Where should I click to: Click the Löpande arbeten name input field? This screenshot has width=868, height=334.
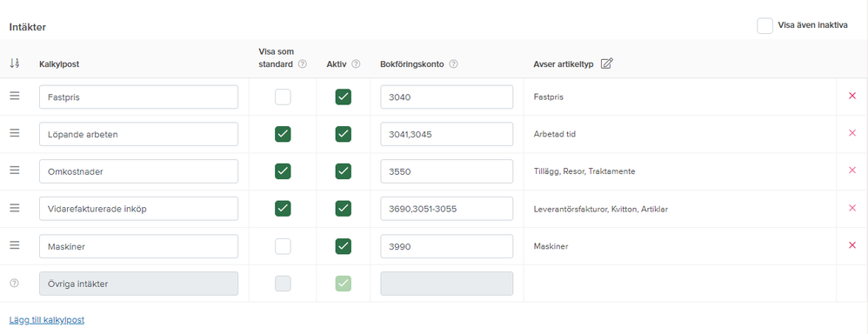tap(139, 134)
